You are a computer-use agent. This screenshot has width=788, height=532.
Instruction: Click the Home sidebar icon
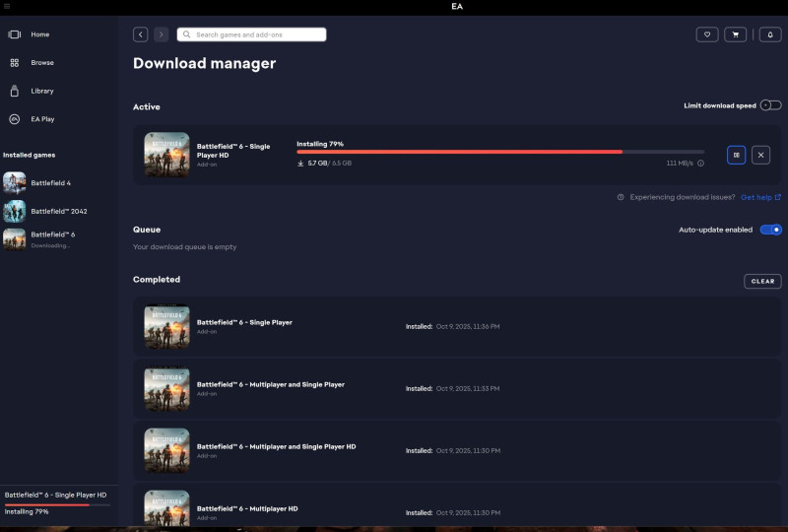coord(15,34)
